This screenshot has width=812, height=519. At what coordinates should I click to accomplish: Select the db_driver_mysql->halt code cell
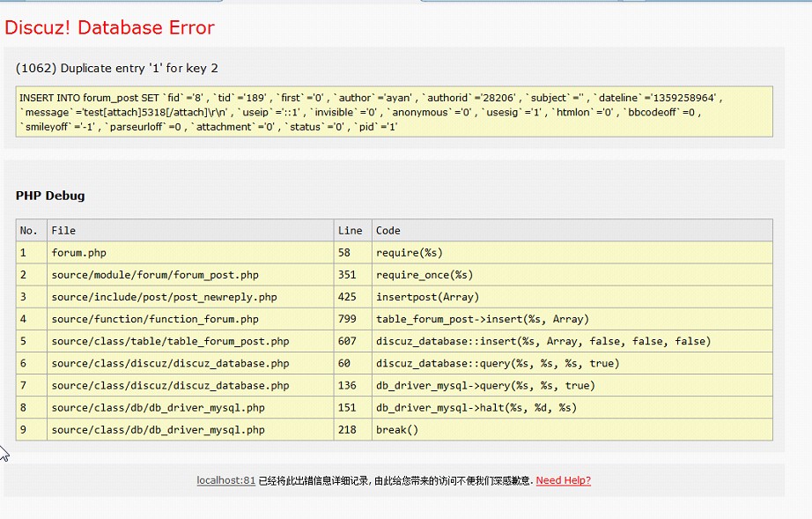[x=572, y=408]
